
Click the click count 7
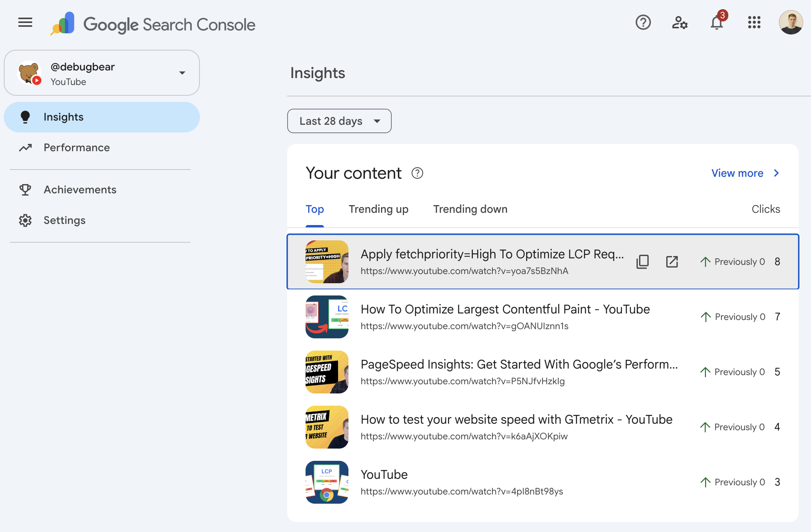[777, 317]
